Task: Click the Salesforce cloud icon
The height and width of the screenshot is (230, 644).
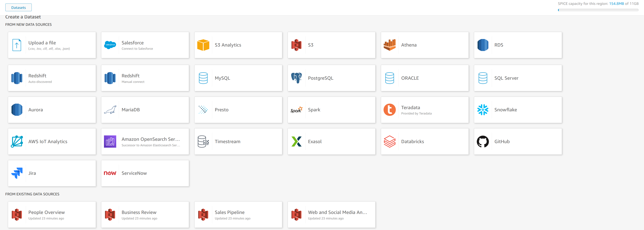Action: pyautogui.click(x=110, y=45)
